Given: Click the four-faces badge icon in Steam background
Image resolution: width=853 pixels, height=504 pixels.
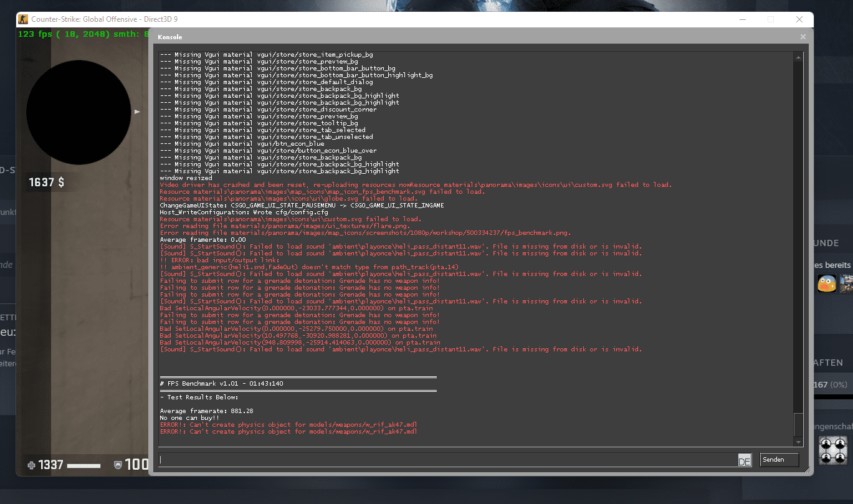Looking at the screenshot, I should point(834,450).
